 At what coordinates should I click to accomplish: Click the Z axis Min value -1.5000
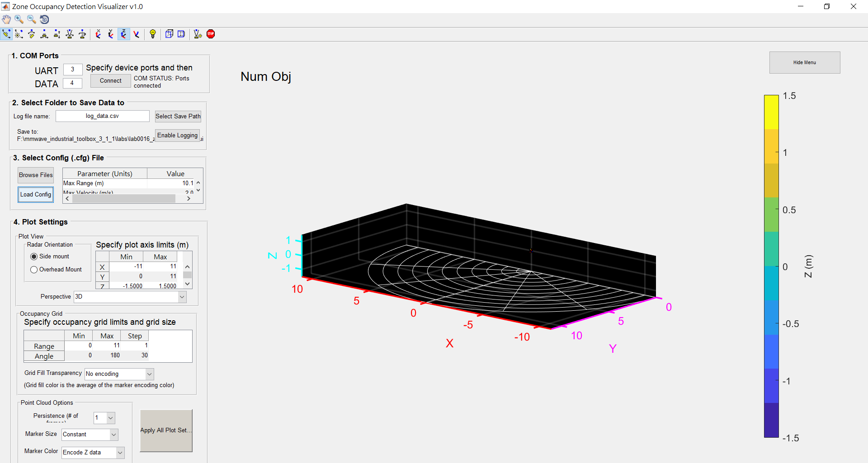pyautogui.click(x=126, y=286)
